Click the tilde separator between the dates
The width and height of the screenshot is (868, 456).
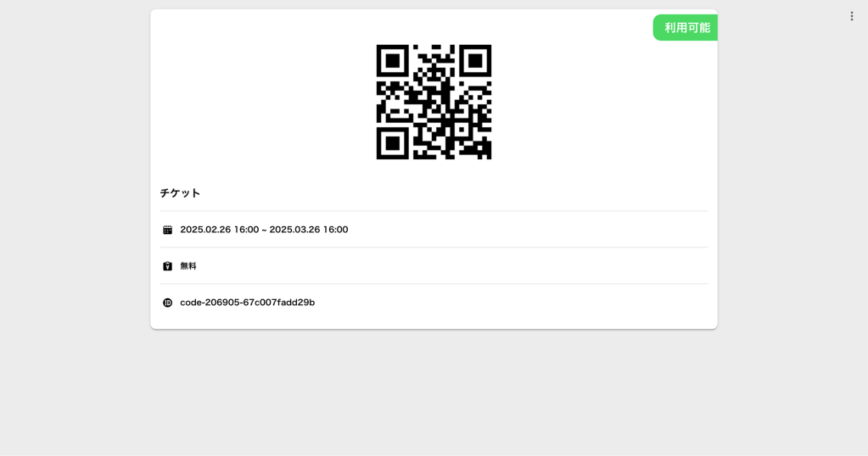coord(264,230)
